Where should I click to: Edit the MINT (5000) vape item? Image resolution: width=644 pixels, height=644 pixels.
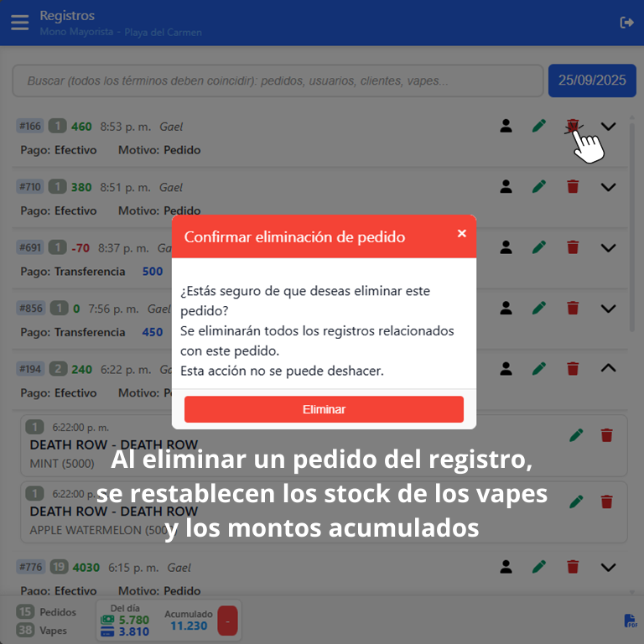tap(576, 435)
